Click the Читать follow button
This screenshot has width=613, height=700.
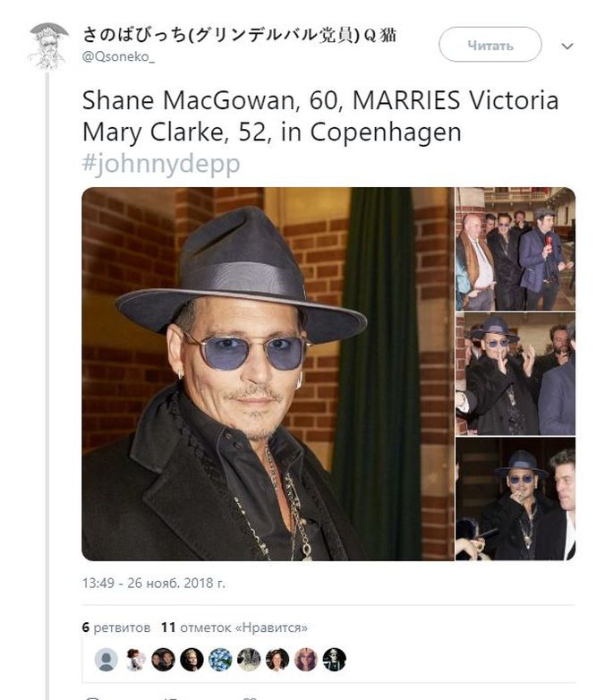(490, 45)
